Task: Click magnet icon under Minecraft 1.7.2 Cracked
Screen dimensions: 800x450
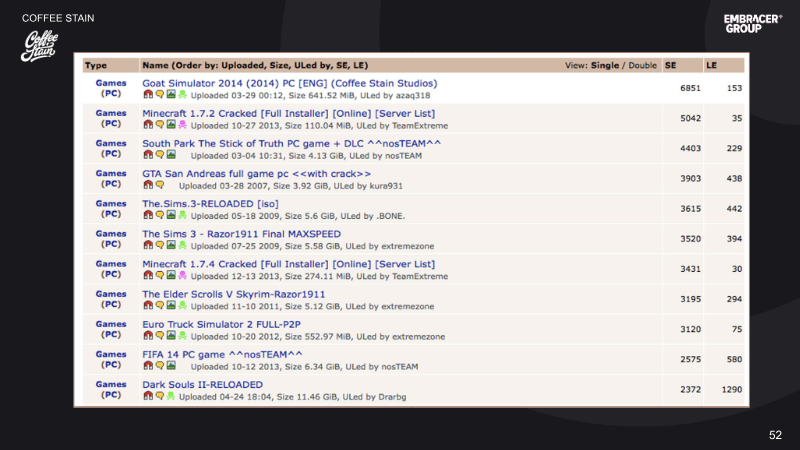Action: coord(148,124)
